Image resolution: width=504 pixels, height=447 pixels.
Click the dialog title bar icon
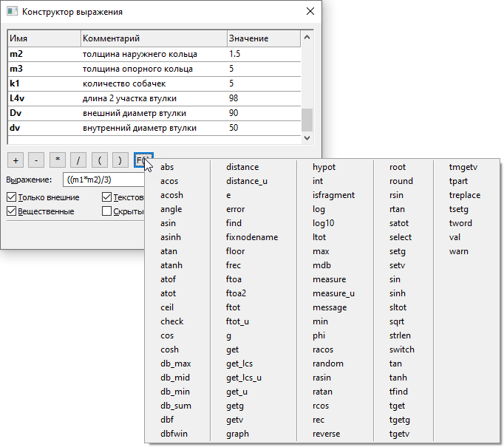(x=12, y=12)
